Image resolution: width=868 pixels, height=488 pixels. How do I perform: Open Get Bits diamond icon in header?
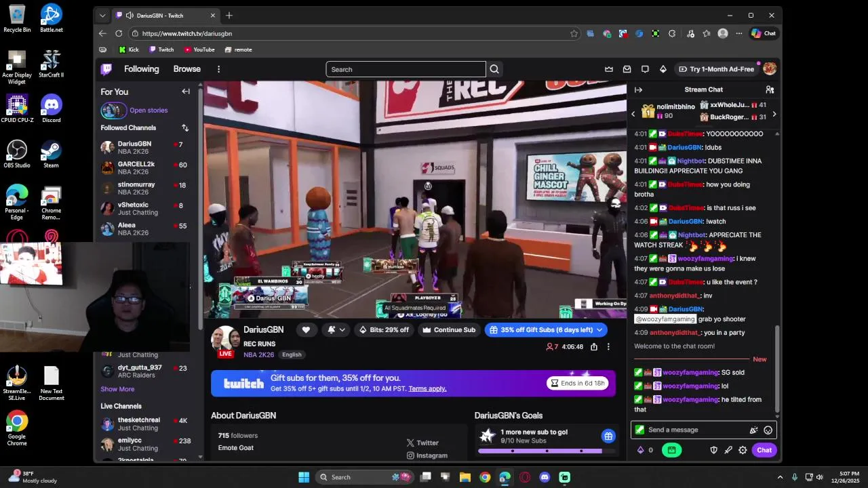point(663,69)
